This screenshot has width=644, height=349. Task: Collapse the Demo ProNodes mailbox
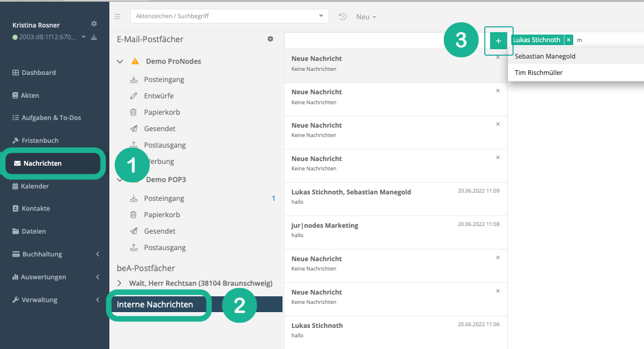click(120, 61)
